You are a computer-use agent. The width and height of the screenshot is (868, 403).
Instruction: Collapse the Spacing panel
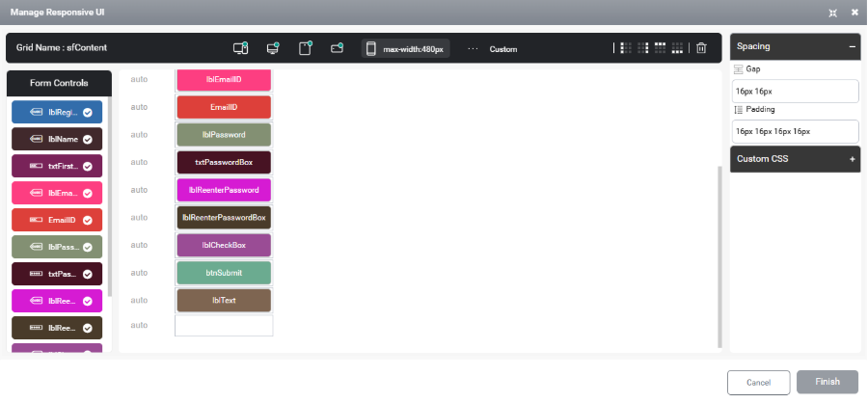852,46
